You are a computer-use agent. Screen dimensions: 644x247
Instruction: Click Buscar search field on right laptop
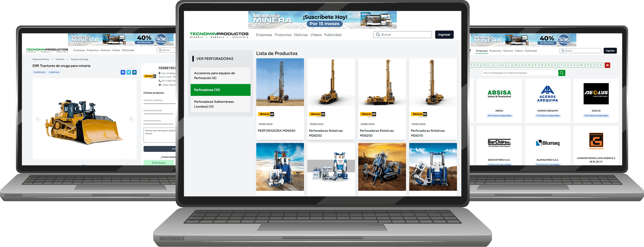pos(580,51)
